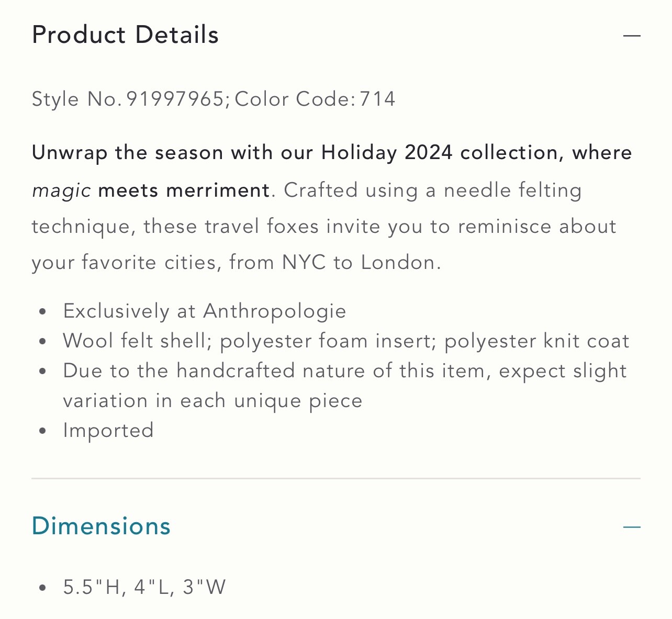Select the Wool felt shell materials bullet
The width and height of the screenshot is (672, 619).
(346, 341)
